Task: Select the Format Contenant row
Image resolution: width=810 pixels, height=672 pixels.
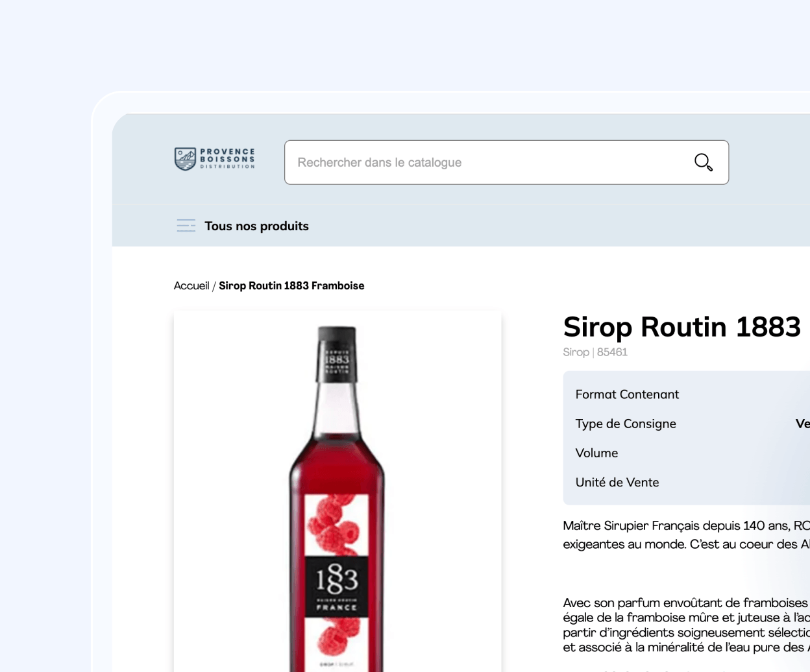Action: (687, 394)
